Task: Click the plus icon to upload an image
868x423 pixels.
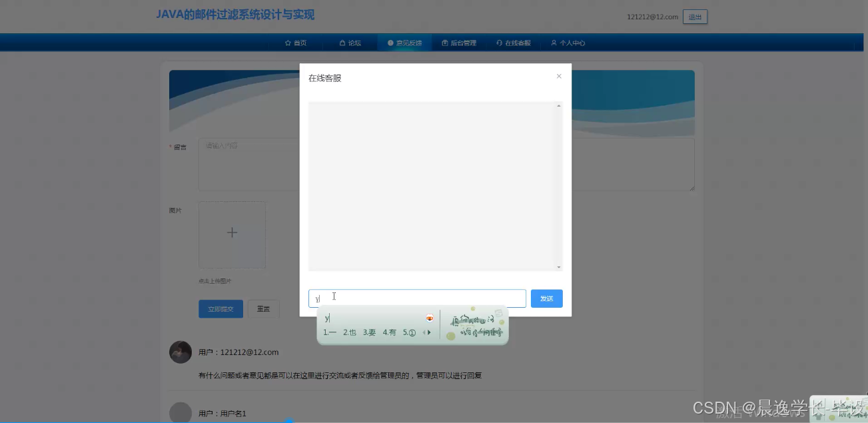Action: coord(232,232)
